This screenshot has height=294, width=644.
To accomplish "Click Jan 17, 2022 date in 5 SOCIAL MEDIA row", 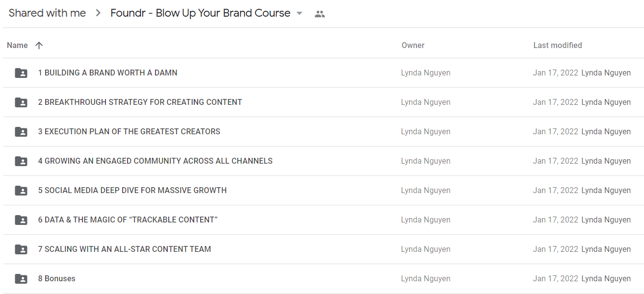I will [x=556, y=190].
